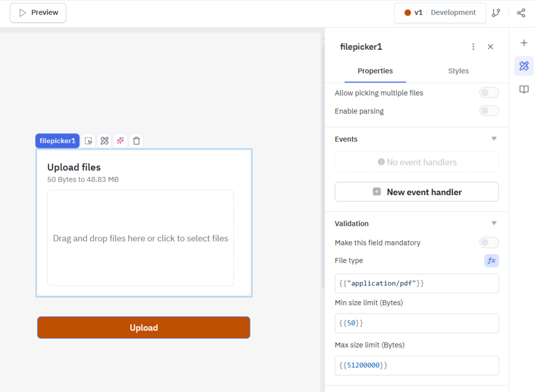535x392 pixels.
Task: Collapse the Events section
Action: coord(494,139)
